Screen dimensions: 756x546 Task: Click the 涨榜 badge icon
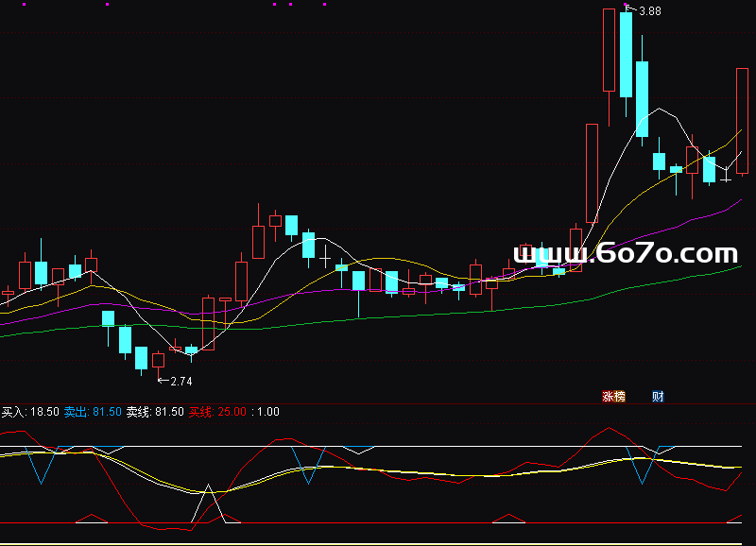[614, 397]
